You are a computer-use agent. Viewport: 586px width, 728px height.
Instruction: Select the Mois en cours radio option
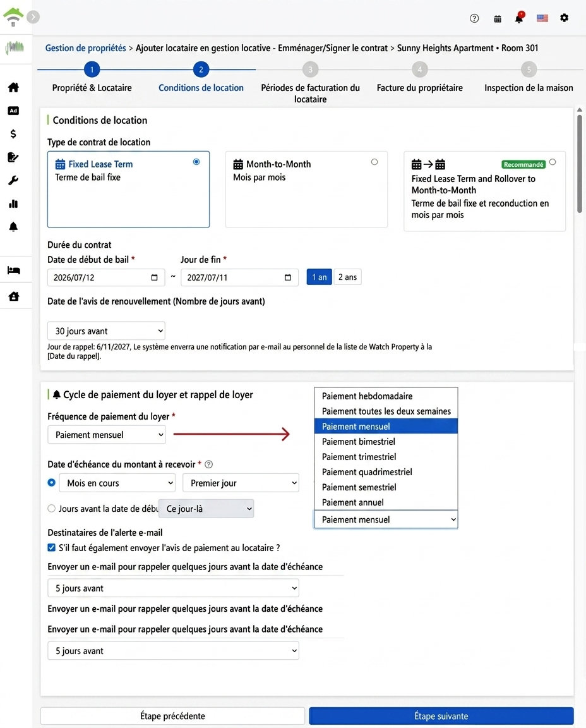[52, 482]
